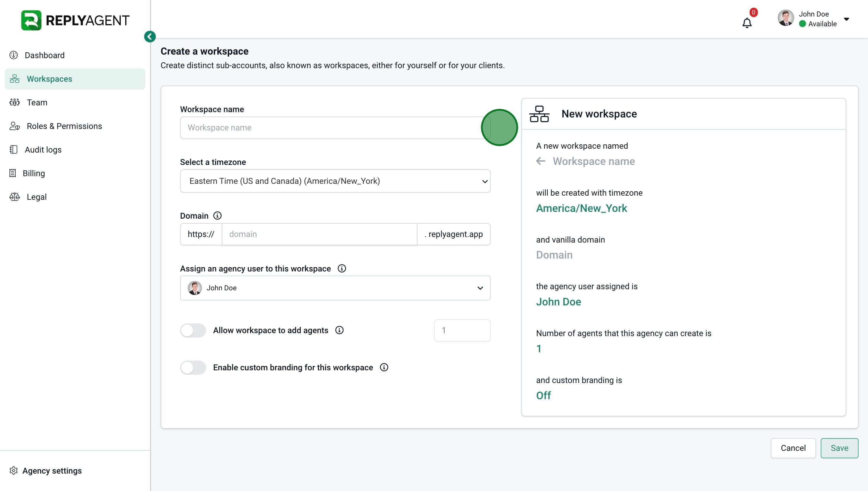Image resolution: width=868 pixels, height=491 pixels.
Task: Click the notification bell icon
Action: point(747,23)
